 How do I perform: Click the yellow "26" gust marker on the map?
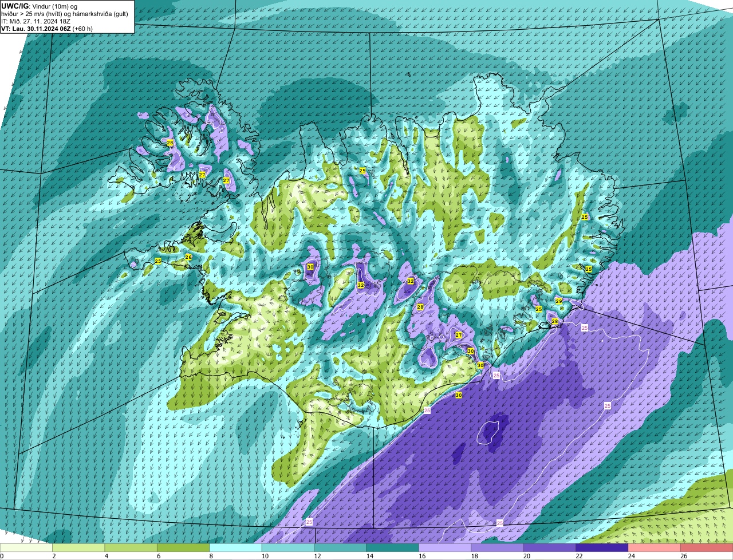[x=188, y=257]
